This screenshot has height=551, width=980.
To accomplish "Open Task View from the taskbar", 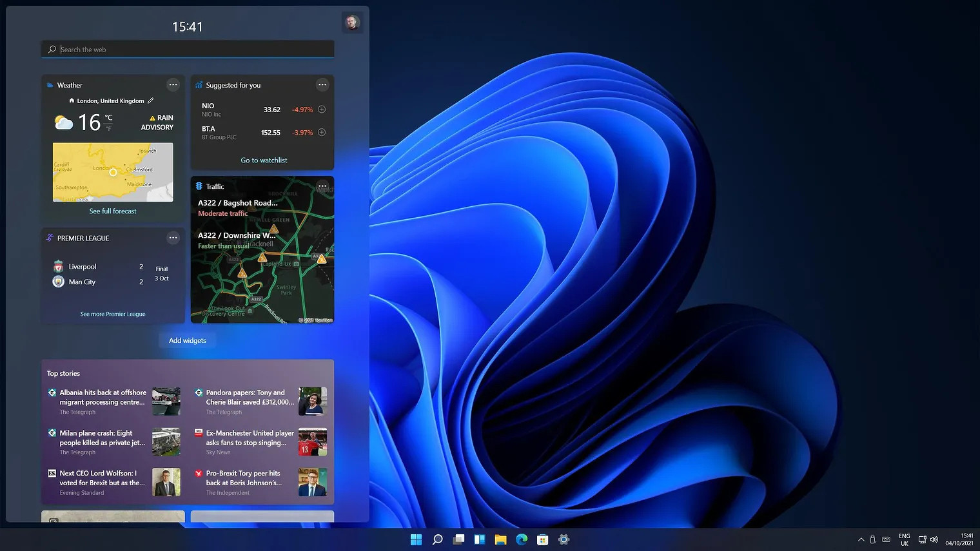I will 458,539.
